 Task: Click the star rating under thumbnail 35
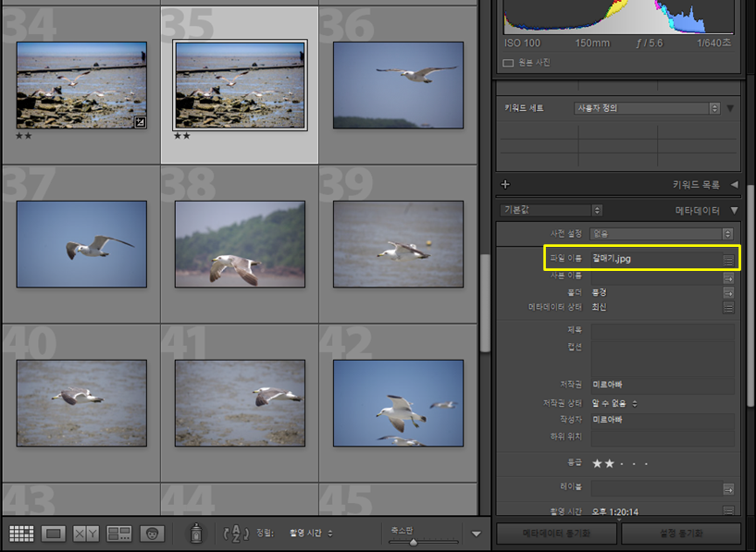point(181,136)
